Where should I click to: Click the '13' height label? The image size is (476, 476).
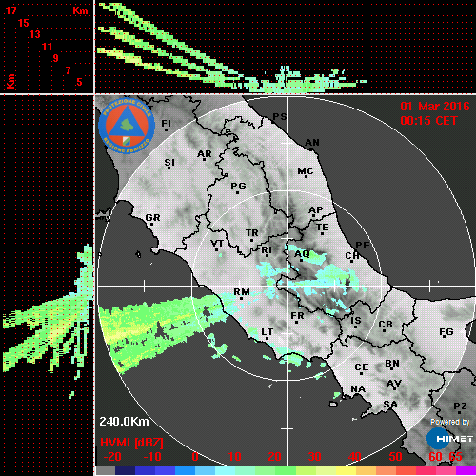(35, 34)
